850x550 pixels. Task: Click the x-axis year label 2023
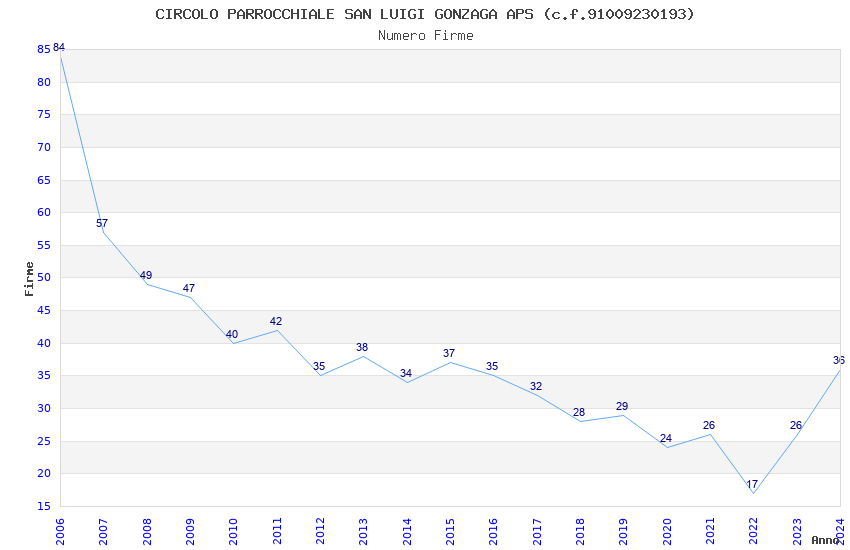click(797, 532)
